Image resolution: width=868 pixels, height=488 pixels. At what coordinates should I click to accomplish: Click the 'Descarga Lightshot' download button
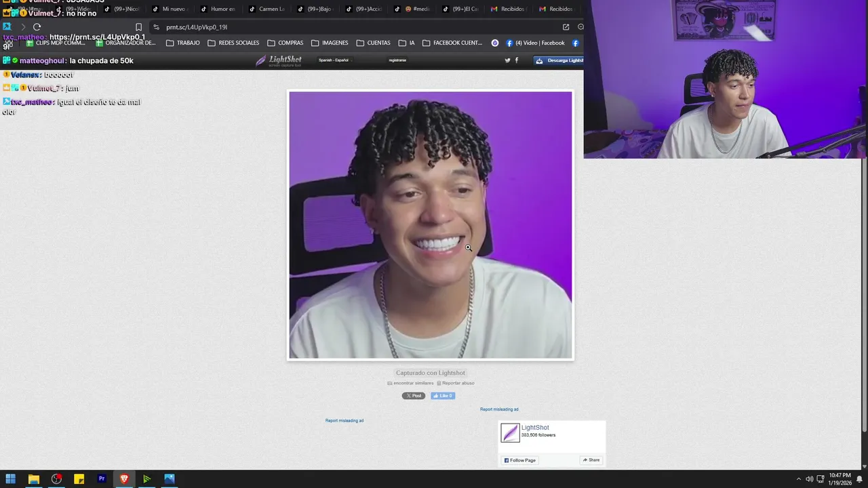(x=559, y=60)
